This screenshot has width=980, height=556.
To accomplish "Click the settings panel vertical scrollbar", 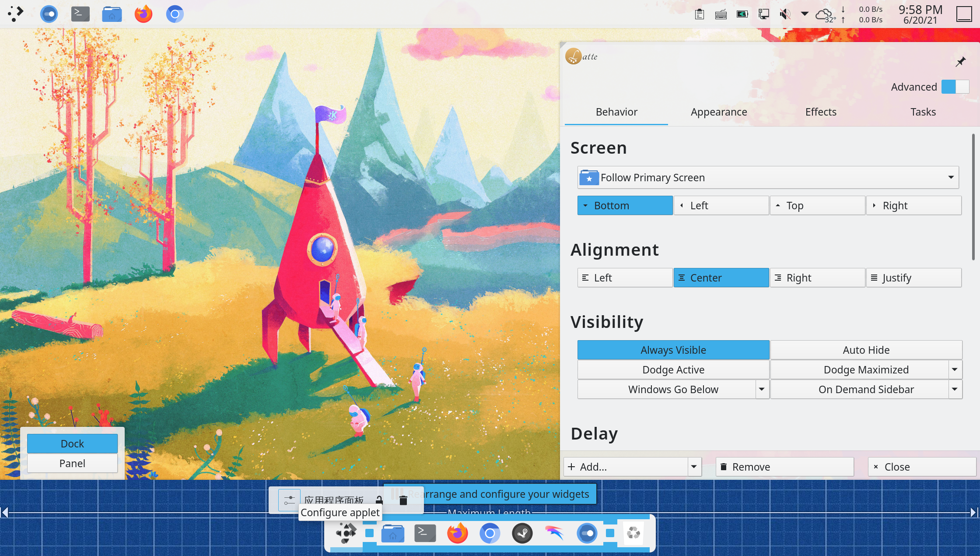I will 973,197.
